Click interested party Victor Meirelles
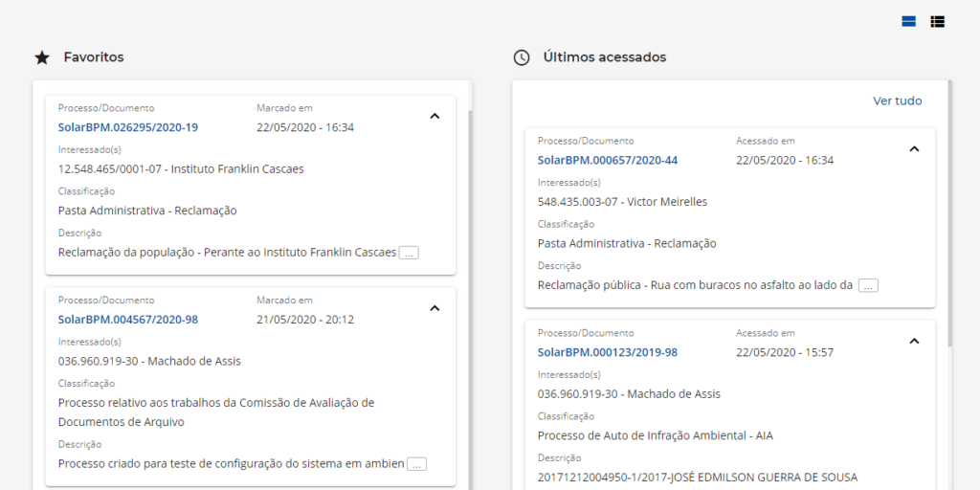Image resolution: width=980 pixels, height=490 pixels. point(622,203)
